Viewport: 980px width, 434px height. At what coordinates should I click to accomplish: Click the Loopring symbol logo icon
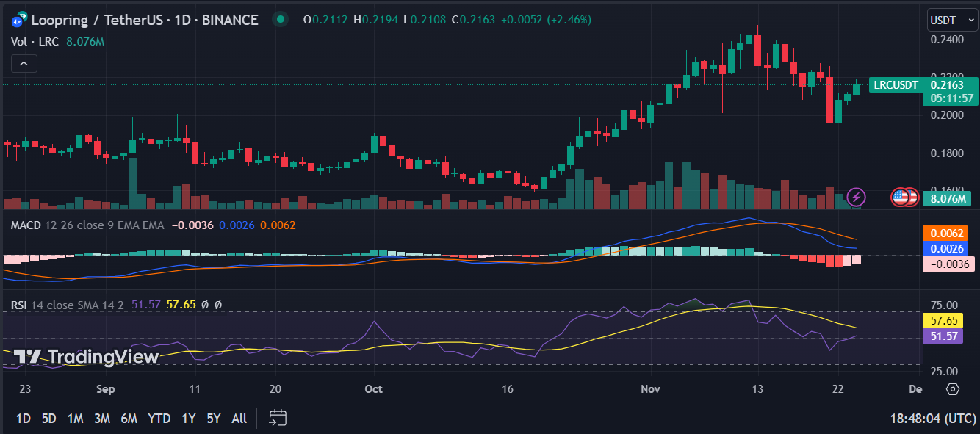(19, 20)
